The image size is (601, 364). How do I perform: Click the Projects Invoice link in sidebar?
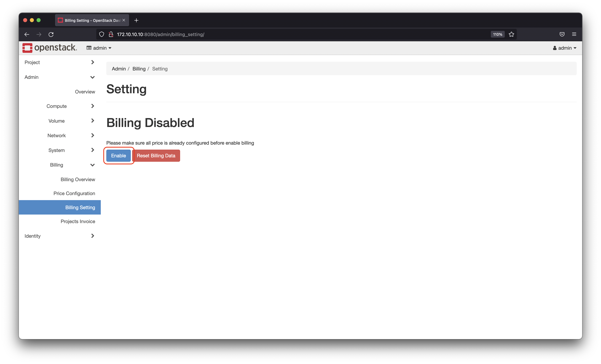point(78,221)
